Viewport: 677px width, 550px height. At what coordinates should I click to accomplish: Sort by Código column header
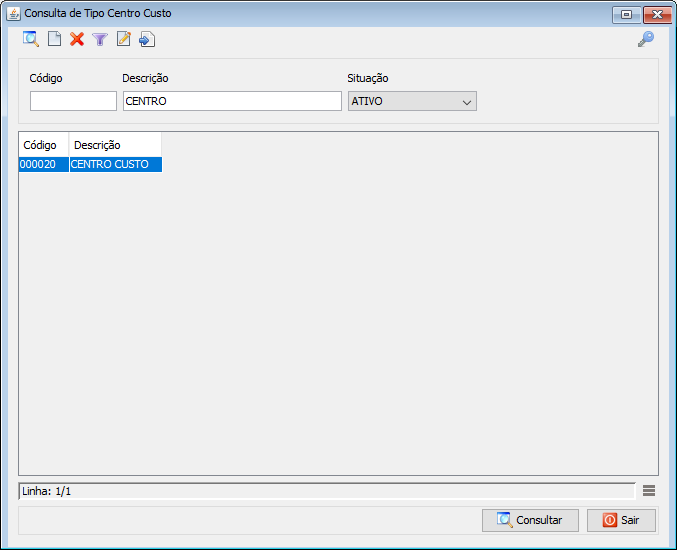point(43,145)
